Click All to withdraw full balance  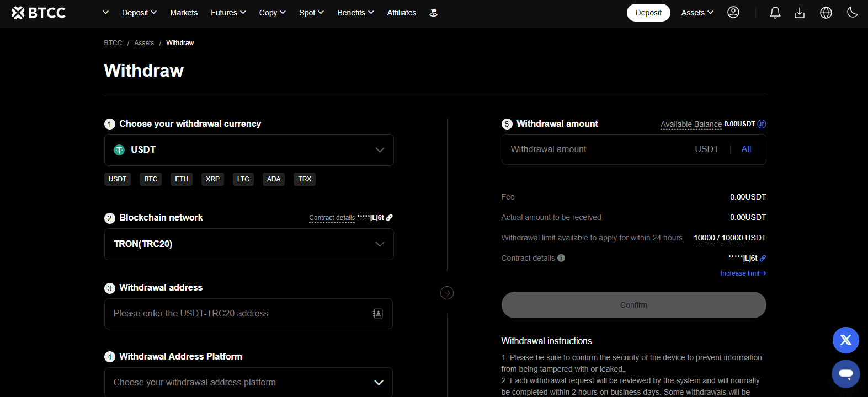pyautogui.click(x=746, y=149)
